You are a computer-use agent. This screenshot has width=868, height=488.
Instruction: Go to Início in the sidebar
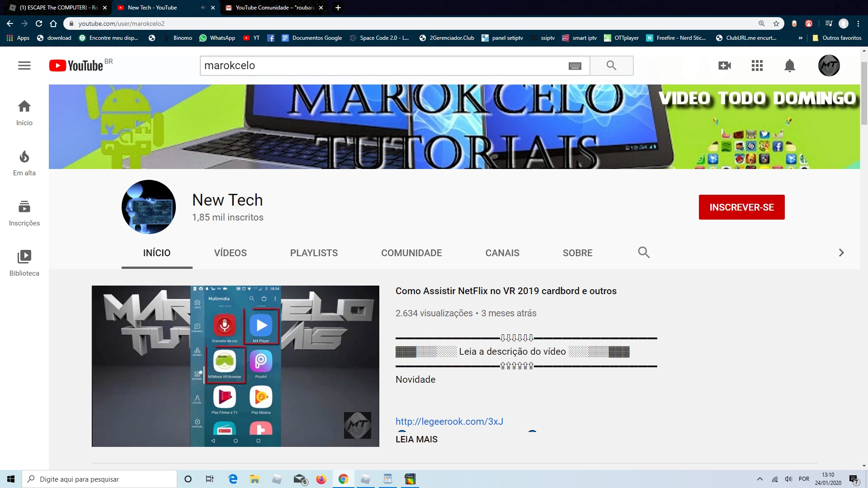point(24,113)
